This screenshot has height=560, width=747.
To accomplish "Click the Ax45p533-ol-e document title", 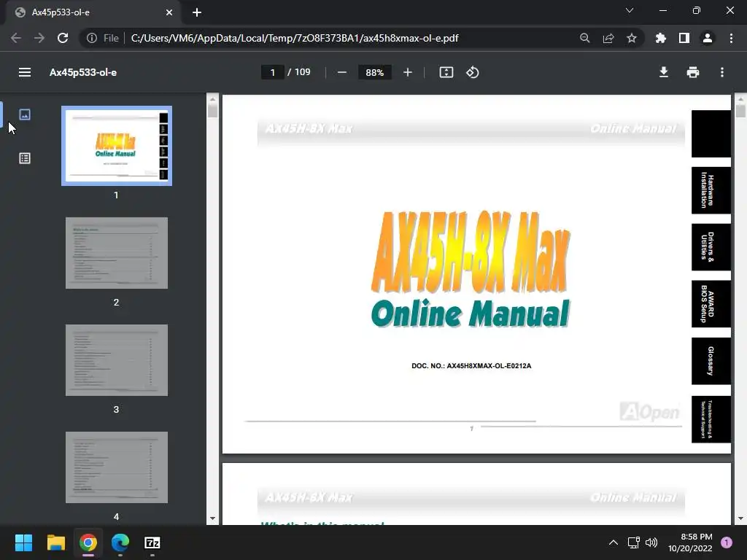I will tap(83, 72).
